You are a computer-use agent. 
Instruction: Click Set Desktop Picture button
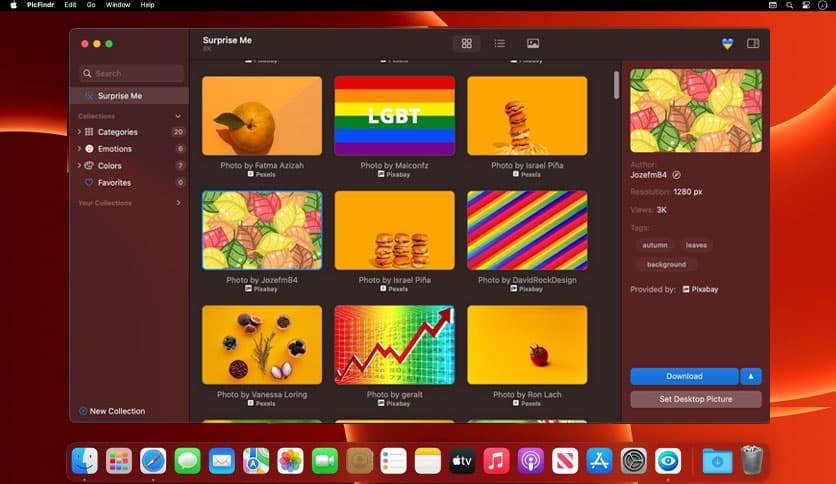[696, 399]
